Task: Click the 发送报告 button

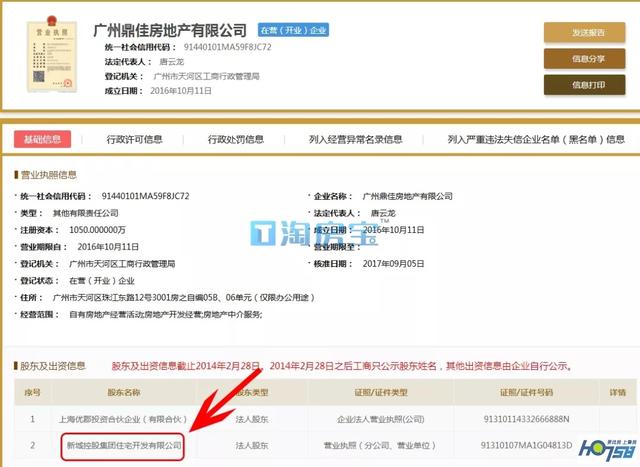Action: click(x=588, y=33)
